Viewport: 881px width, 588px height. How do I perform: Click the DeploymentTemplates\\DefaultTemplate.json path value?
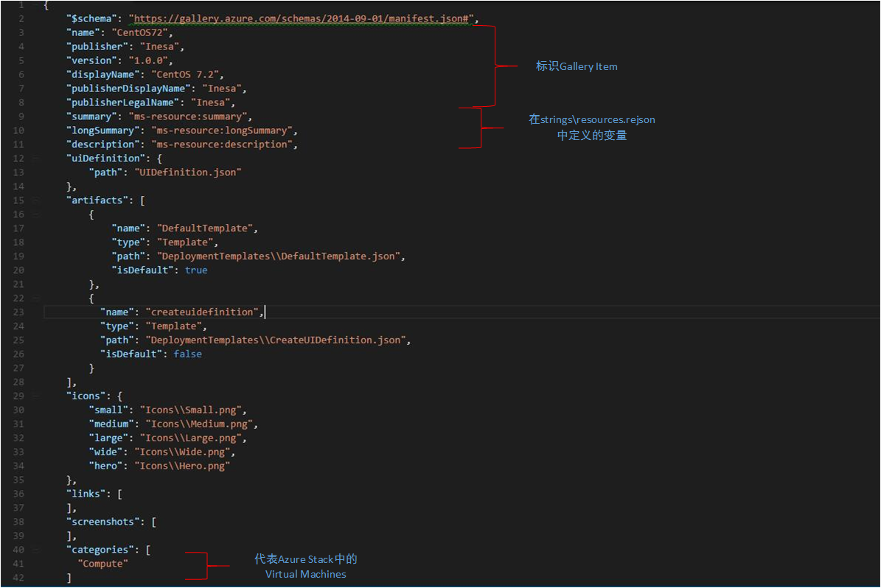[278, 256]
